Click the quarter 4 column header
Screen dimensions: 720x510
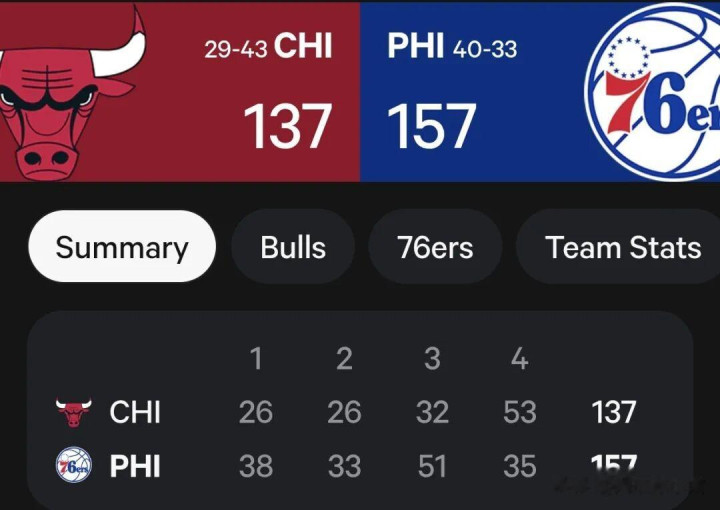pyautogui.click(x=519, y=359)
